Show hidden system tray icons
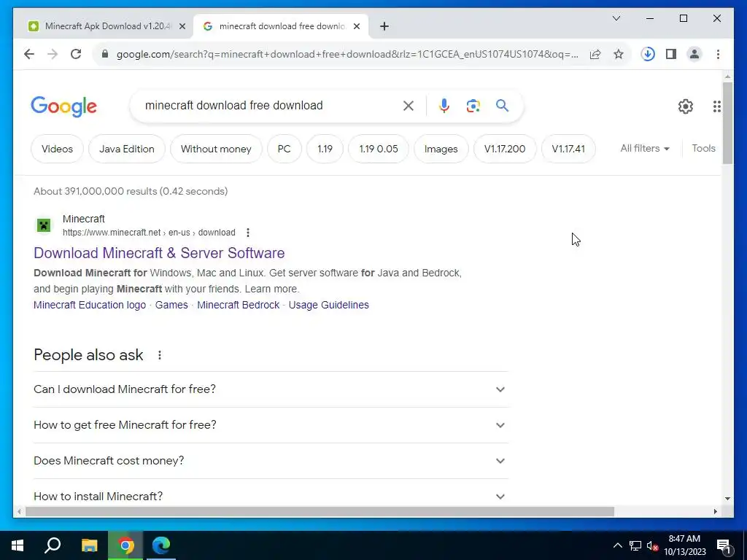747x560 pixels. tap(617, 545)
